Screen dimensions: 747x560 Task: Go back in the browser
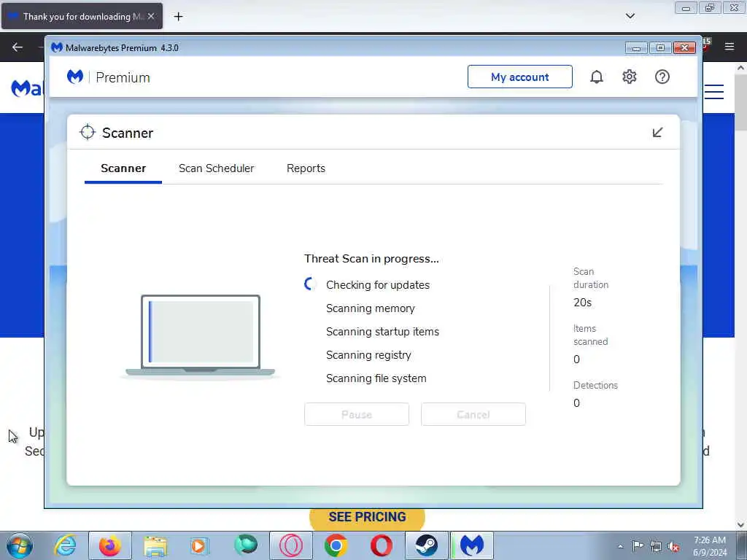click(18, 47)
